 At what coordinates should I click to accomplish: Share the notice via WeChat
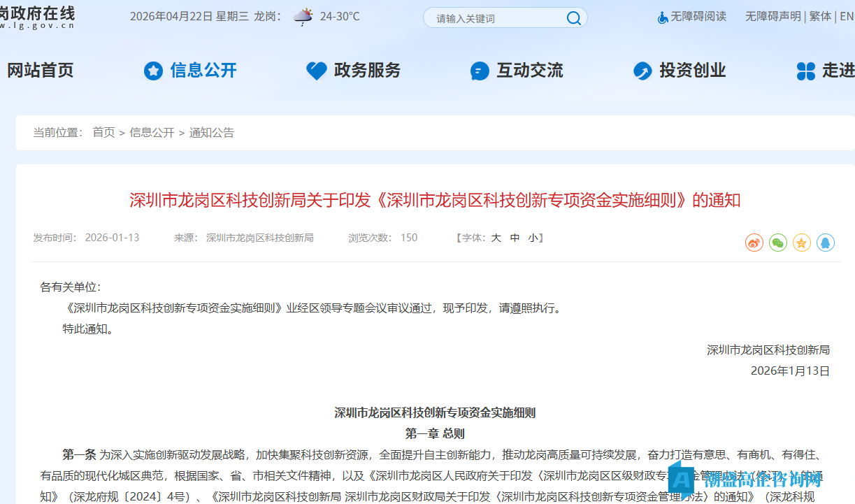point(777,243)
